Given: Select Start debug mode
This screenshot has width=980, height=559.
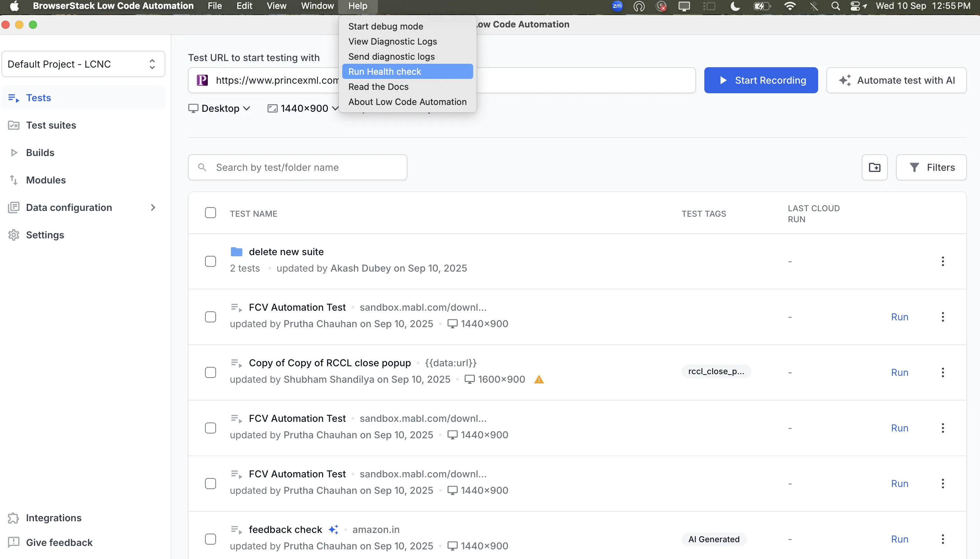Looking at the screenshot, I should click(407, 26).
